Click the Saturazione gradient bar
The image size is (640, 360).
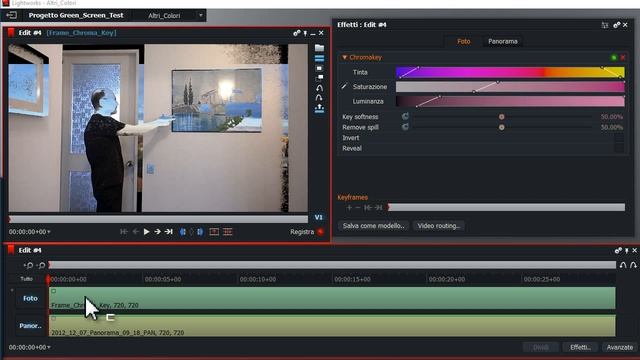click(510, 87)
